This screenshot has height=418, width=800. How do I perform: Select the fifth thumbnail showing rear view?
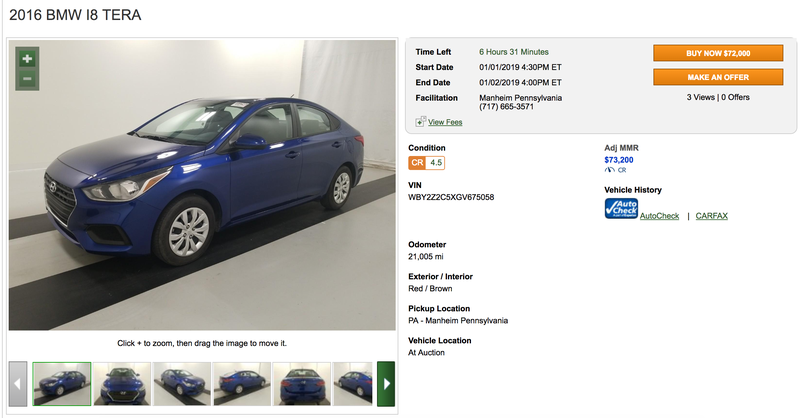302,384
